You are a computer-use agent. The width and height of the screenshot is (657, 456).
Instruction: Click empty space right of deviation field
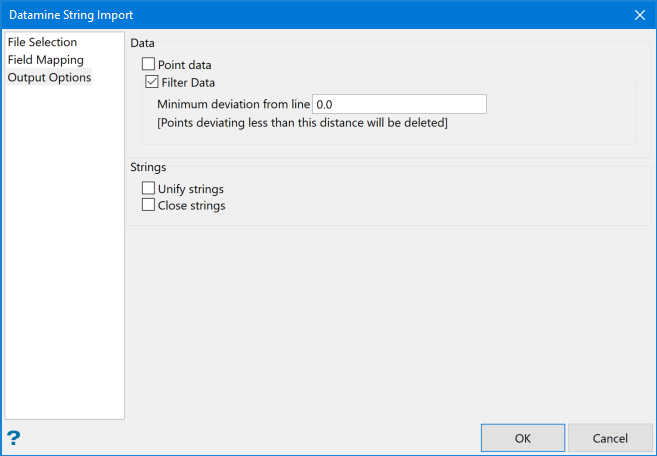click(560, 104)
